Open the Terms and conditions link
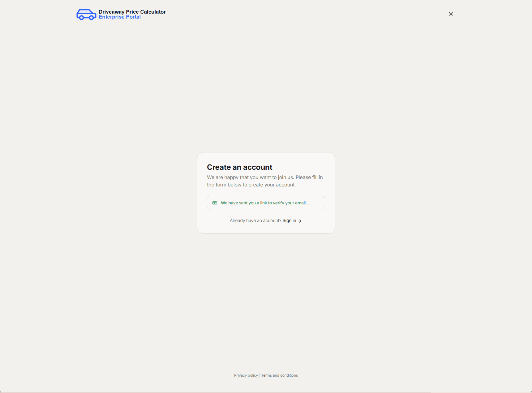Image resolution: width=532 pixels, height=393 pixels. (279, 375)
